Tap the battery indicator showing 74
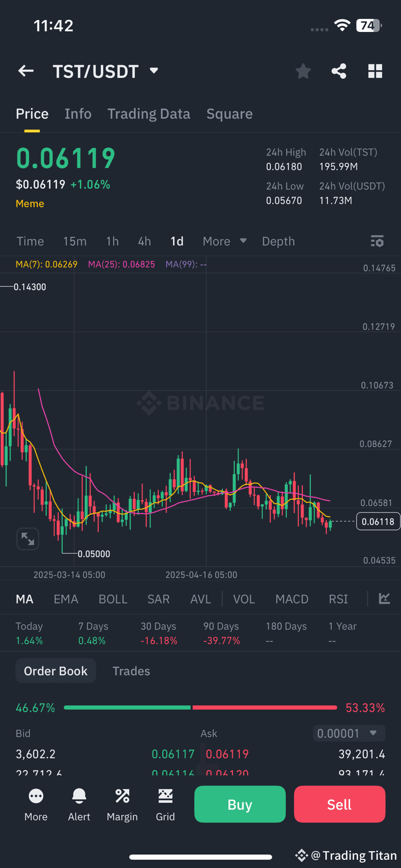 pyautogui.click(x=369, y=25)
